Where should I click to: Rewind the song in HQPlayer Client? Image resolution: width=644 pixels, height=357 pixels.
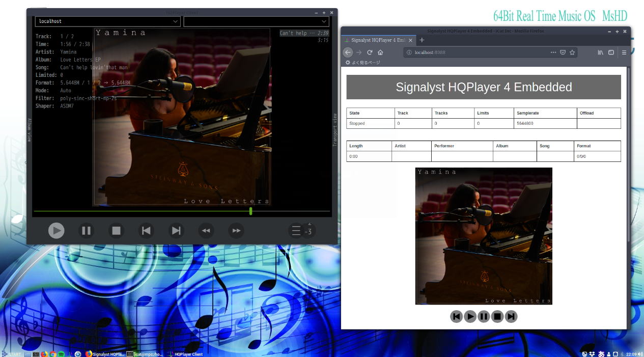[x=206, y=231]
